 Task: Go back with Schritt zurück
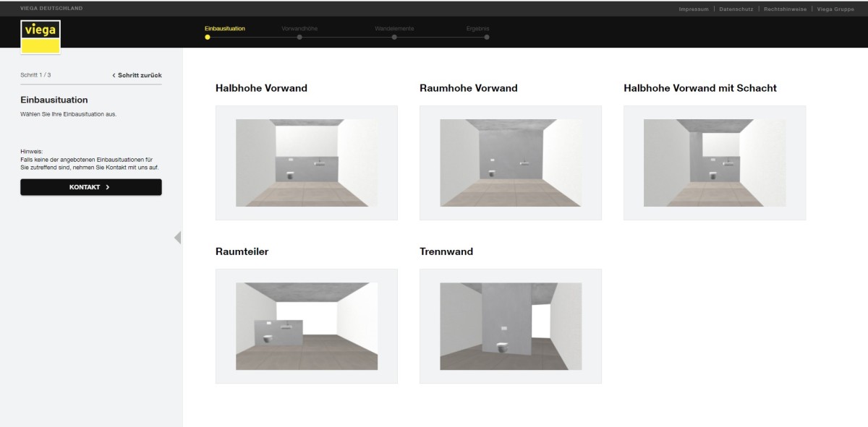137,75
